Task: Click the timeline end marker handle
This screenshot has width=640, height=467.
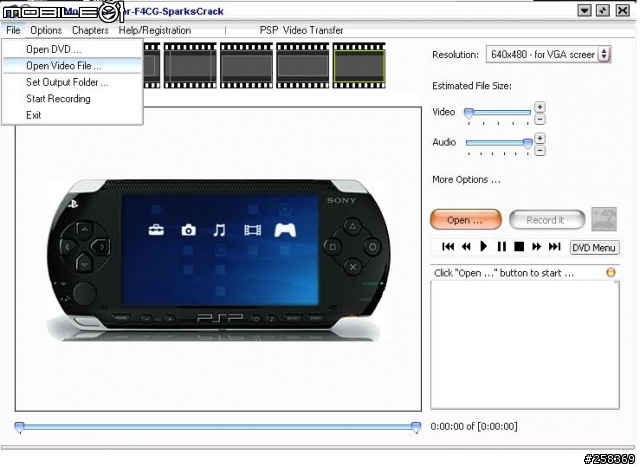Action: (x=416, y=427)
